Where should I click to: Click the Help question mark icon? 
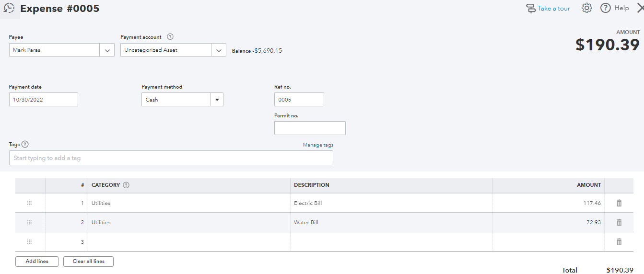606,8
